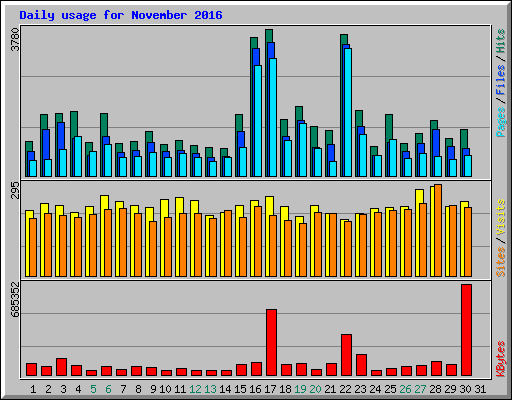
Task: Click the tall red KBytes bar for day 30
Action: (466, 330)
